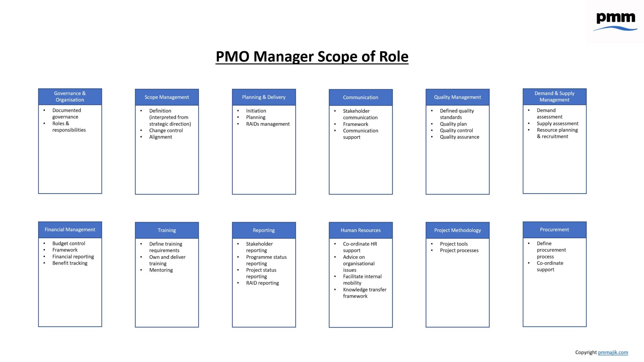Click the Planning & Delivery box header
644x362 pixels.
(264, 96)
